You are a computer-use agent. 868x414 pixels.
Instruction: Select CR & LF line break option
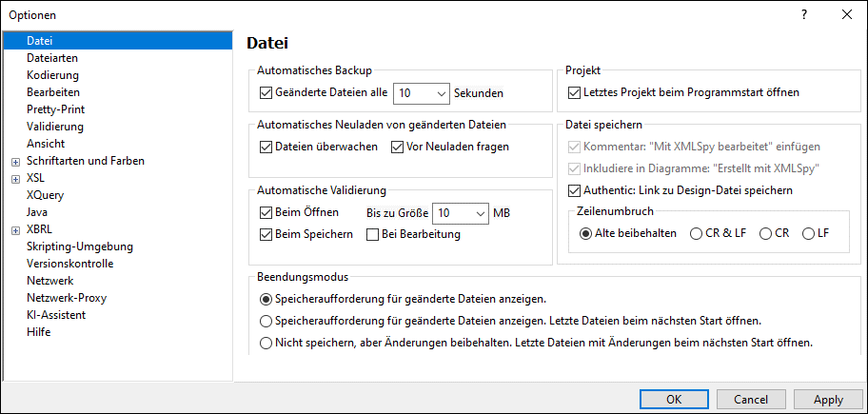click(x=697, y=234)
